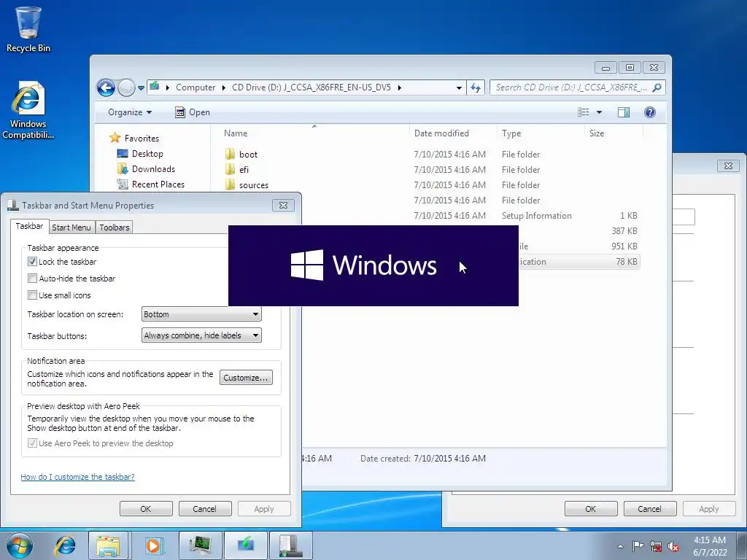Click the system monitor taskbar icon

pyautogui.click(x=200, y=545)
